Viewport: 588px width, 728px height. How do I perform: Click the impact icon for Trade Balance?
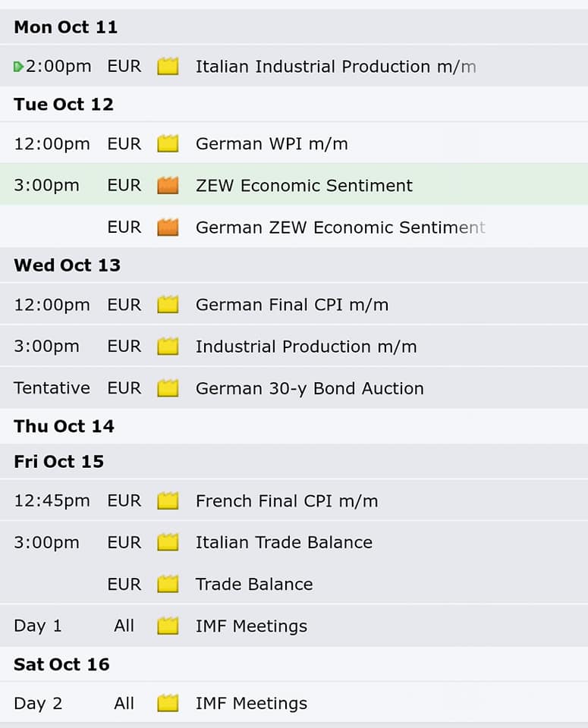(168, 584)
